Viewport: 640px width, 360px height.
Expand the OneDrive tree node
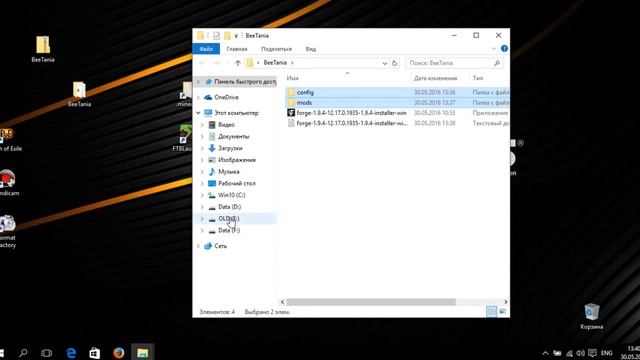[198, 98]
